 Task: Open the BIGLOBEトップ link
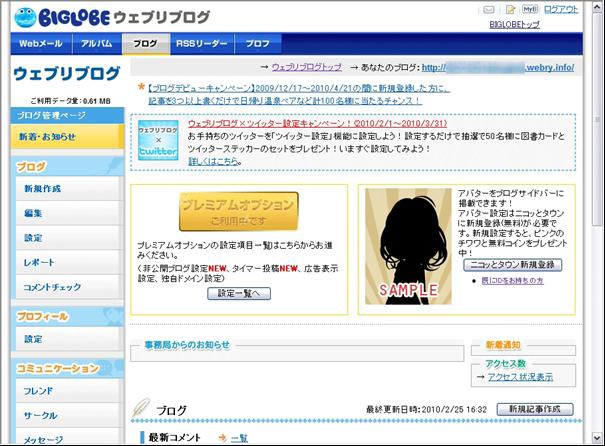pyautogui.click(x=514, y=24)
